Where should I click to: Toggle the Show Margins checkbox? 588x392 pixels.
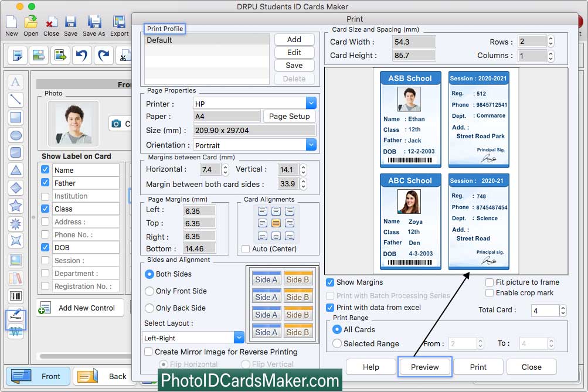(x=330, y=282)
